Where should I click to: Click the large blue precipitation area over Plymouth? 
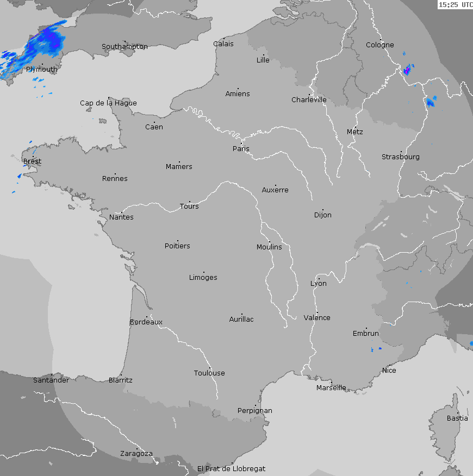46,42
